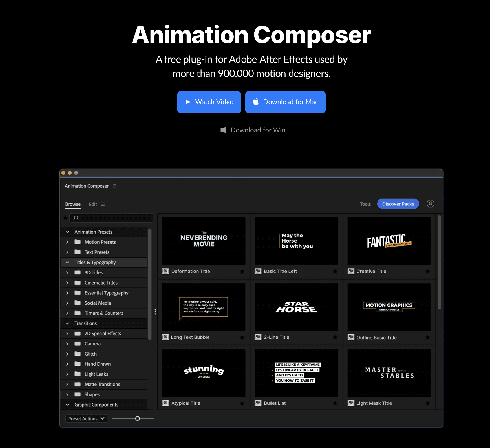Click the Glitch folder icon
Screen dimensions: 490x448
(x=78, y=353)
